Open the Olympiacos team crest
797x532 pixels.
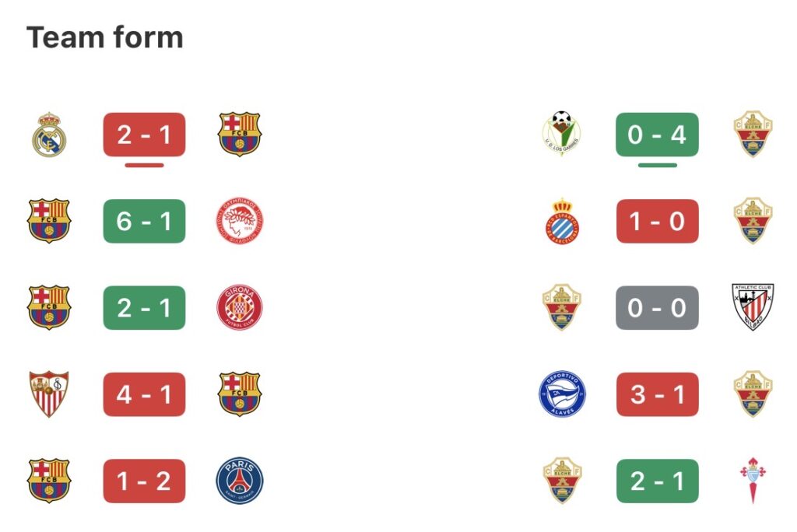click(240, 221)
